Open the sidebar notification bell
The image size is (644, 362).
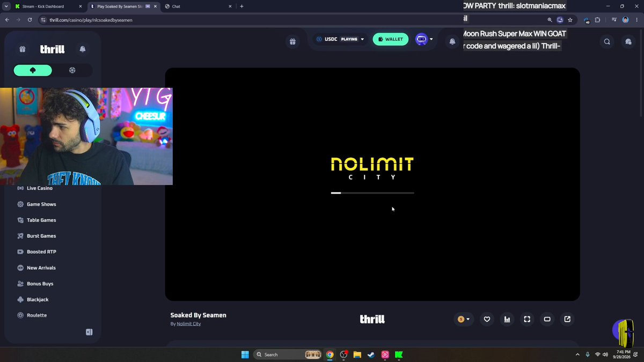tap(83, 49)
